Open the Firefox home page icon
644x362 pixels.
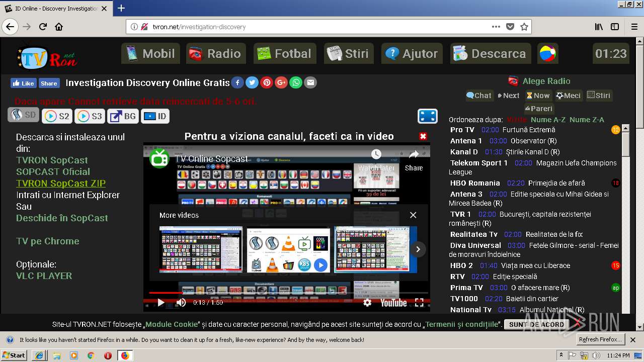tap(59, 27)
